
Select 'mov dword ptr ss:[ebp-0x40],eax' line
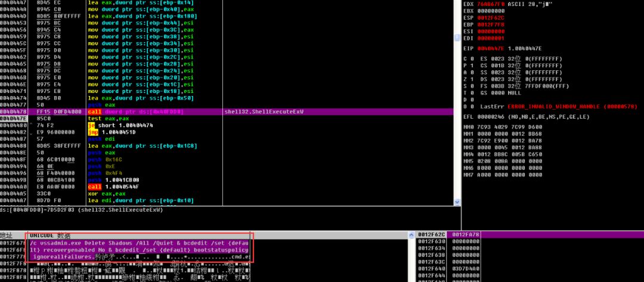[x=141, y=10]
